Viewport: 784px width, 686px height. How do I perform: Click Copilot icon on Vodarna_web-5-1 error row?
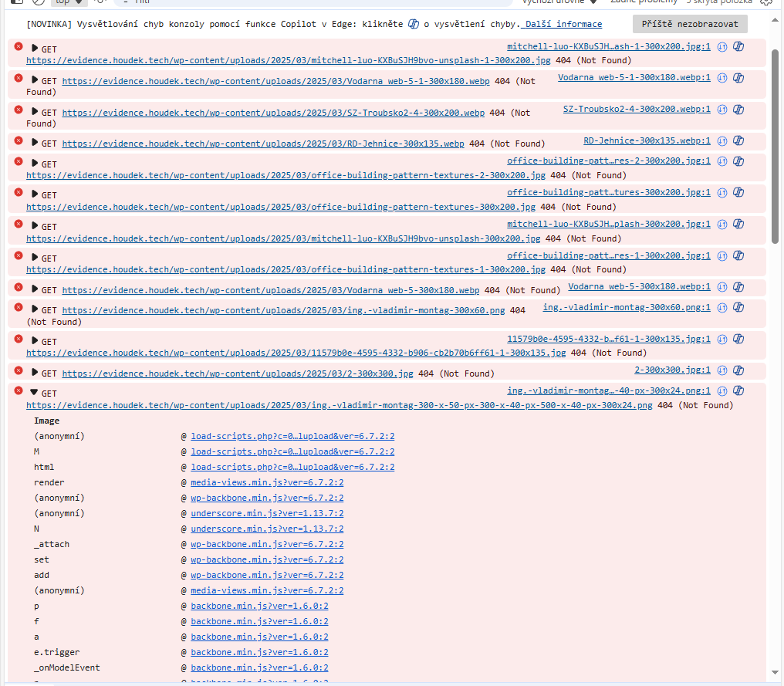738,78
